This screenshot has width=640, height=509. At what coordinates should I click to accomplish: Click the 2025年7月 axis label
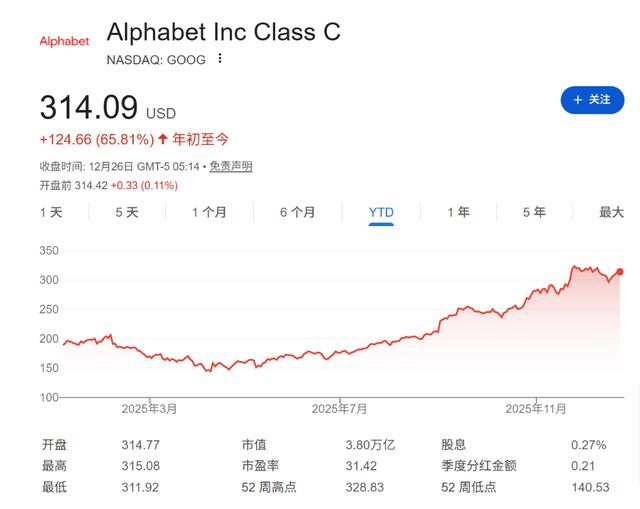point(340,409)
